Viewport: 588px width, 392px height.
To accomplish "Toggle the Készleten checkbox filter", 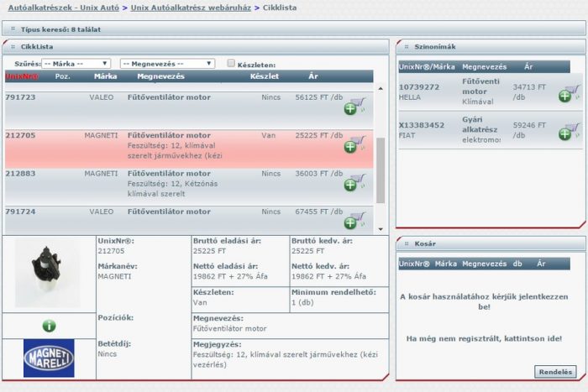I will point(231,63).
